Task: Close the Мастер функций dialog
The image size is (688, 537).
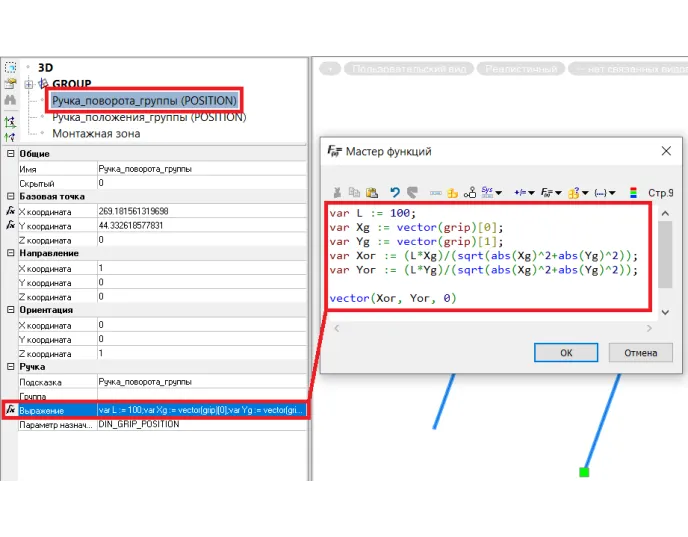Action: (x=666, y=151)
